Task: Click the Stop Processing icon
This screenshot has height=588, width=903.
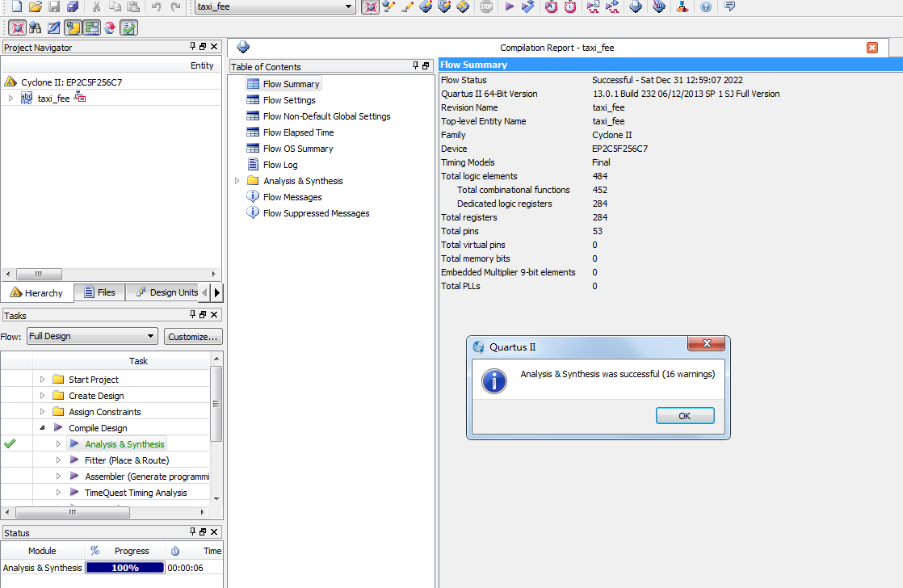Action: (x=485, y=6)
